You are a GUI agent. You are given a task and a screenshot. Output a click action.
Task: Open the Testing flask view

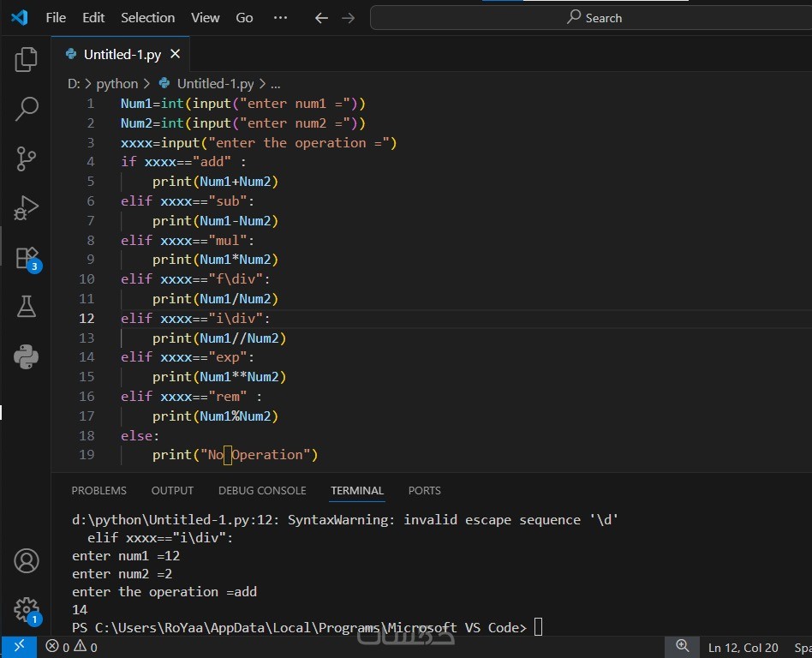click(x=27, y=306)
